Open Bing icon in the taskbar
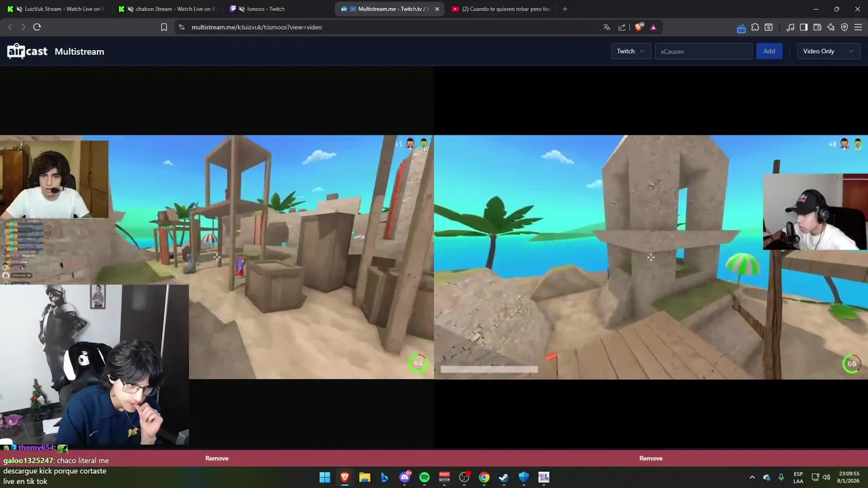This screenshot has width=868, height=488. tap(384, 477)
